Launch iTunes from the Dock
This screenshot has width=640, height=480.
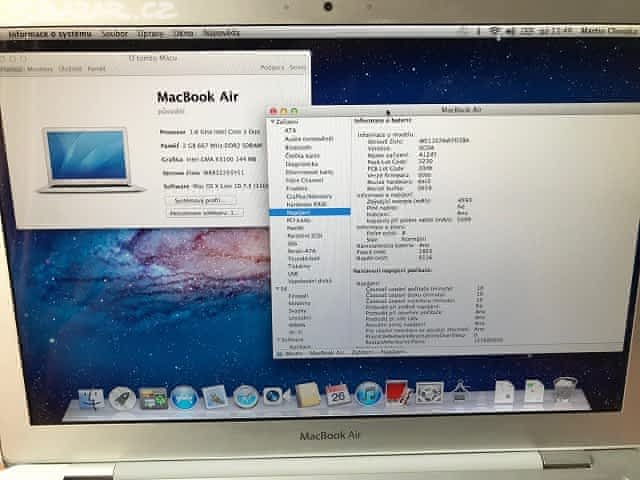point(369,394)
